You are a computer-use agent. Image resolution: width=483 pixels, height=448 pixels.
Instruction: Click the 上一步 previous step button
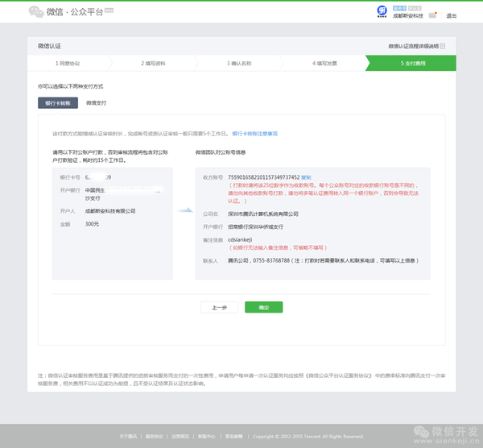coord(220,308)
